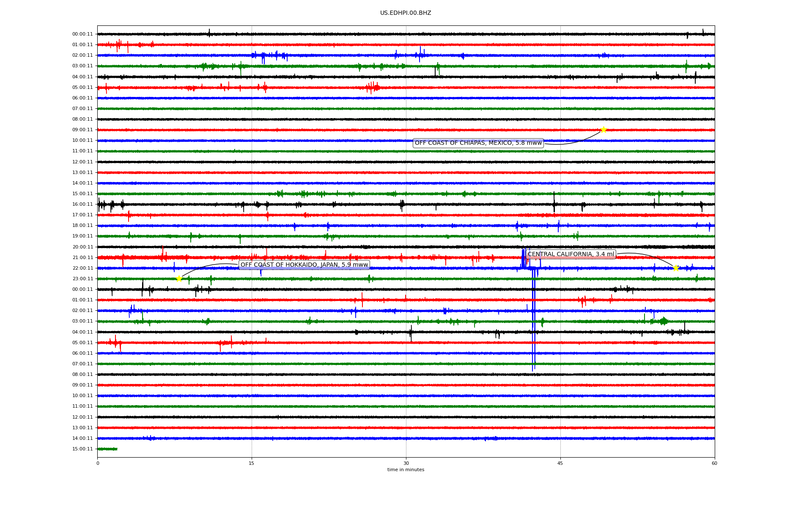Click the 'time in minutes' axis label

406,470
